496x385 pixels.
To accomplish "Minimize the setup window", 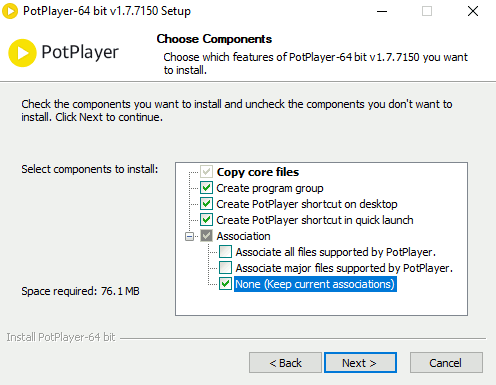I will click(382, 11).
